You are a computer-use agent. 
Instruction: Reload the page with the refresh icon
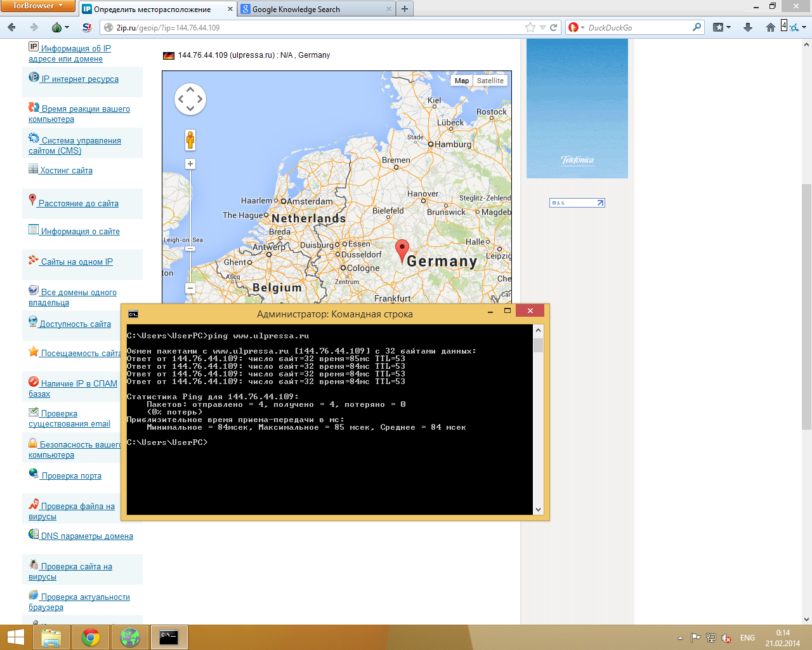pos(554,27)
